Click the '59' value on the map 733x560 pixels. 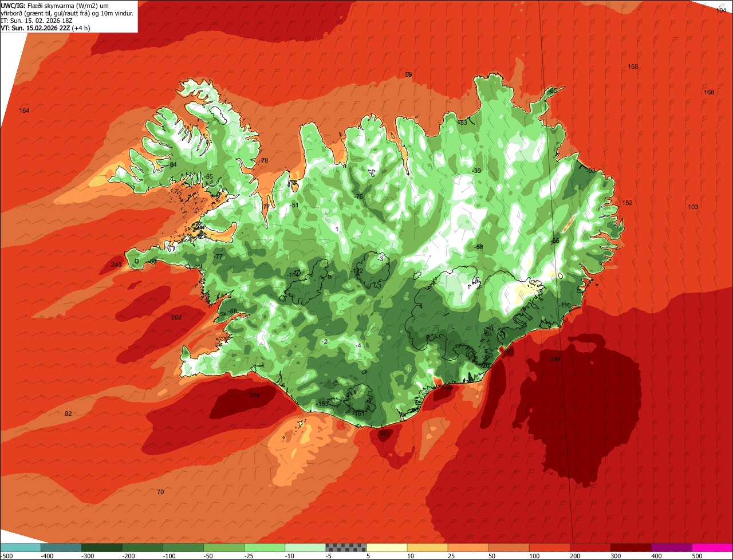(408, 74)
